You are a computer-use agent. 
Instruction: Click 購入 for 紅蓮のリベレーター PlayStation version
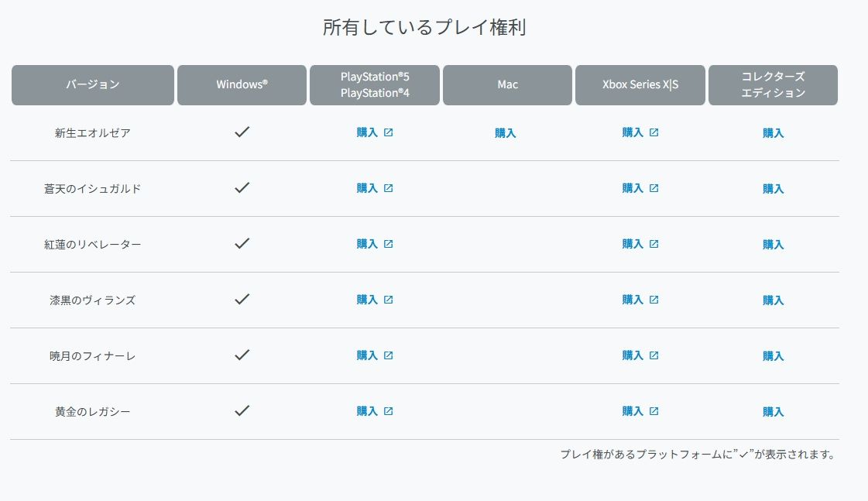point(368,244)
